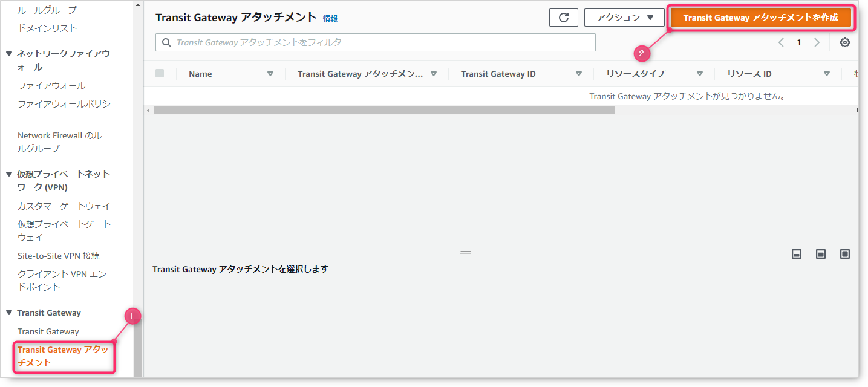Set details panel to half height
The height and width of the screenshot is (387, 868).
pos(821,254)
